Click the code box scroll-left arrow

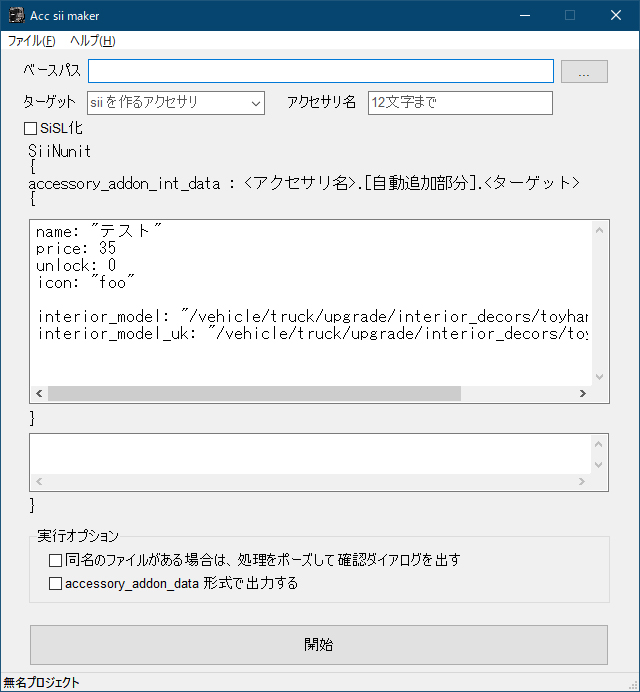coord(39,393)
